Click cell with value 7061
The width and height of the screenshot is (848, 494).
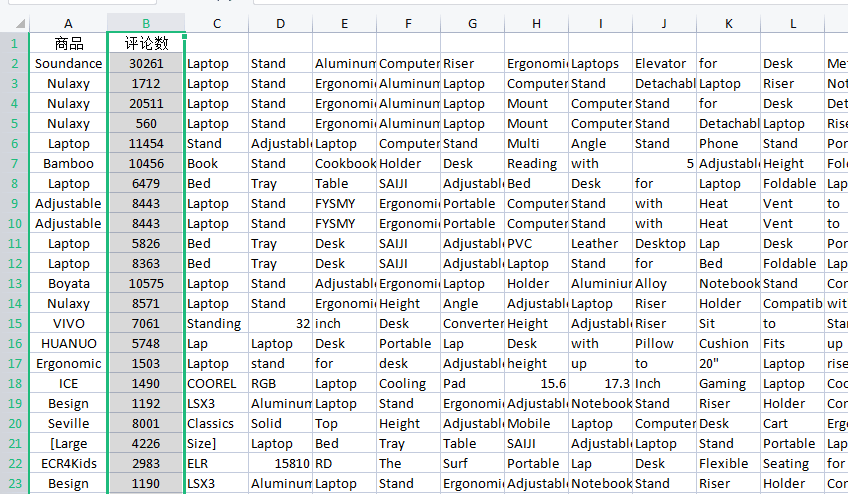point(146,324)
